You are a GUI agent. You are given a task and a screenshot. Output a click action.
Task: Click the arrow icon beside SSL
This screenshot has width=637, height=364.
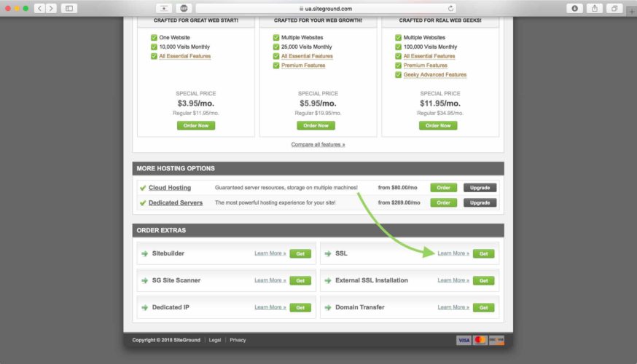pos(328,253)
